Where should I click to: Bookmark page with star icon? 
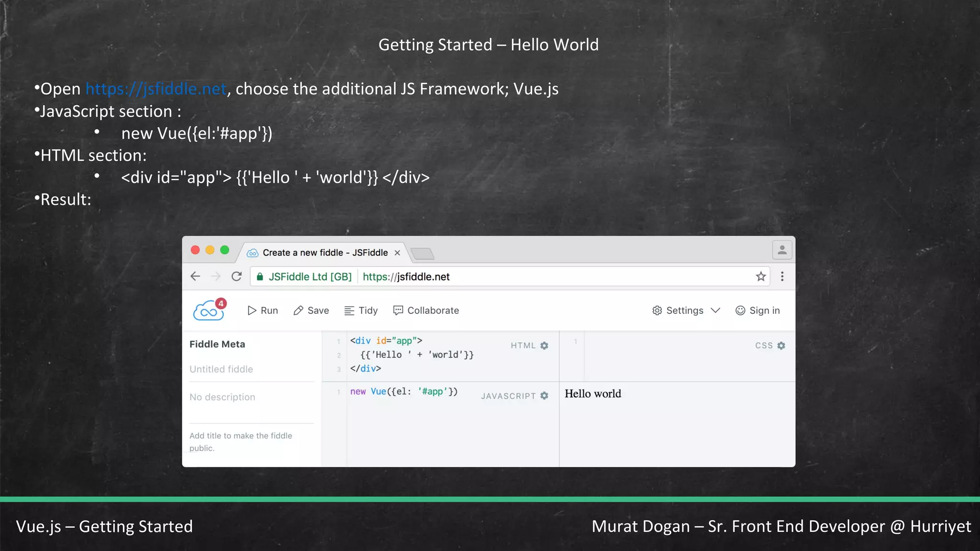point(760,276)
